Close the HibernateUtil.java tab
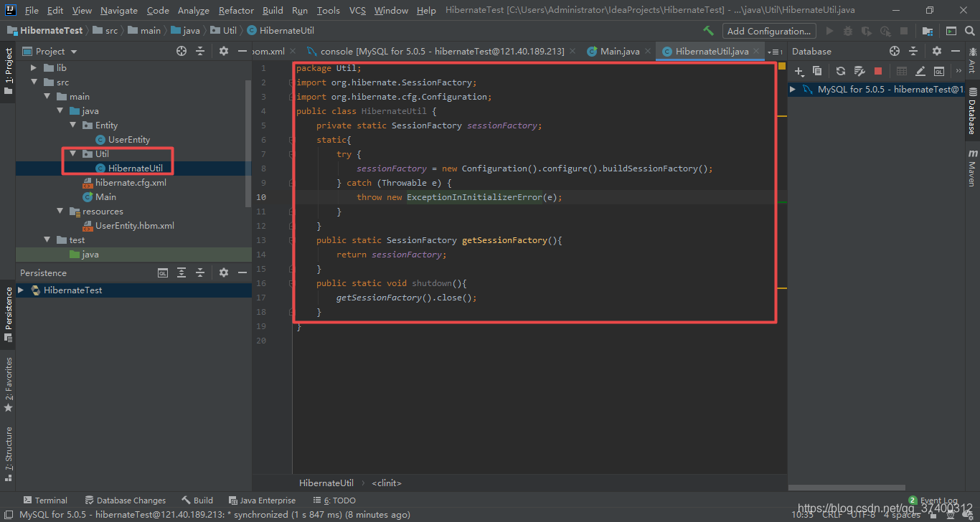This screenshot has height=522, width=980. 758,52
